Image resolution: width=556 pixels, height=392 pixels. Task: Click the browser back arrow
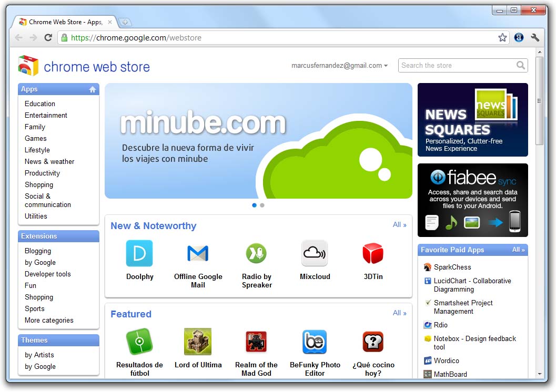click(19, 37)
